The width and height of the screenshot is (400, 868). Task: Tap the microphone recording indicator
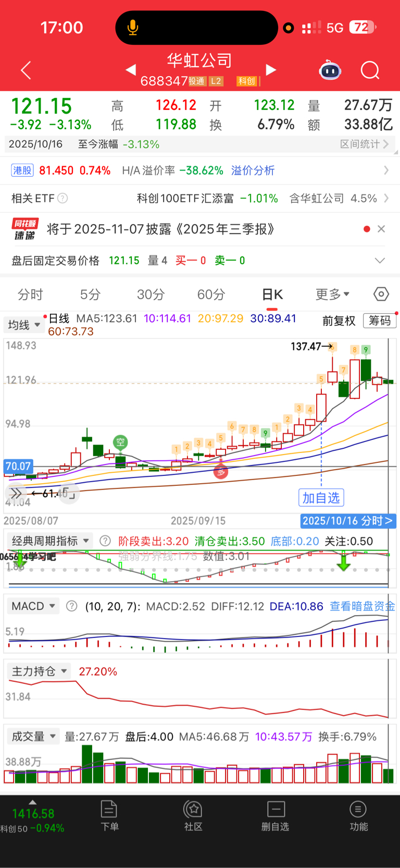(133, 28)
